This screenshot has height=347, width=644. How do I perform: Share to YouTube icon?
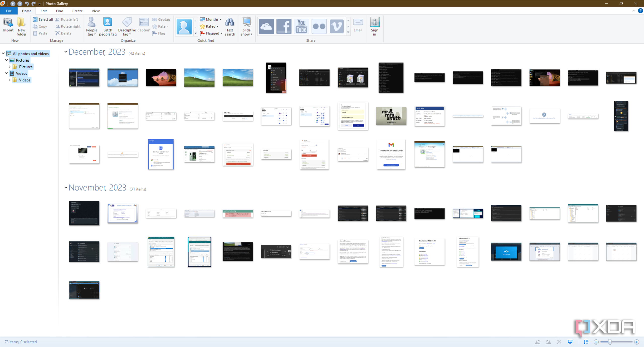pyautogui.click(x=301, y=26)
